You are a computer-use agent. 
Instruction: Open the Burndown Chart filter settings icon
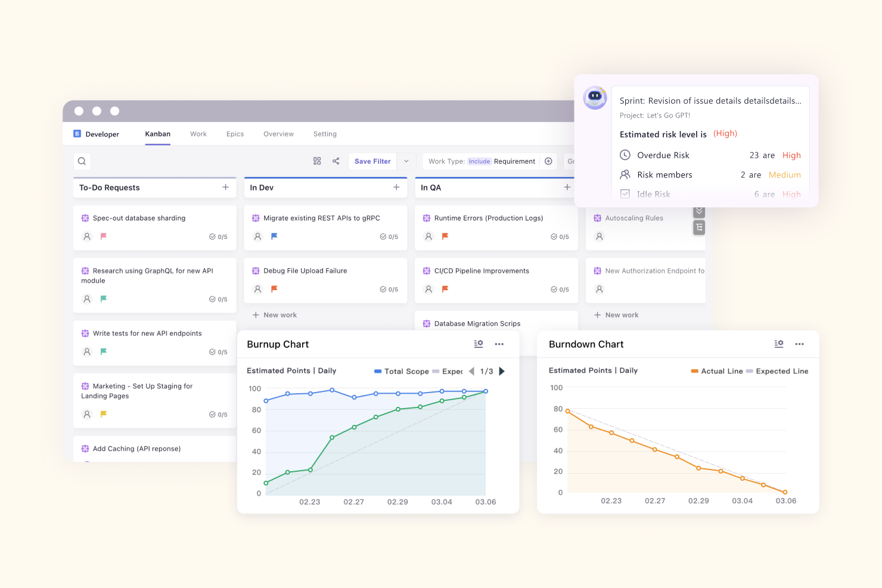coord(778,344)
